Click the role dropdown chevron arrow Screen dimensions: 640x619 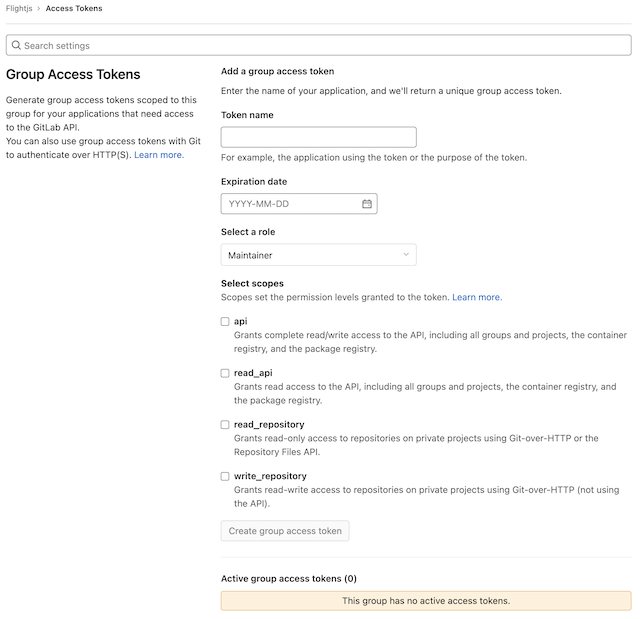click(x=406, y=255)
